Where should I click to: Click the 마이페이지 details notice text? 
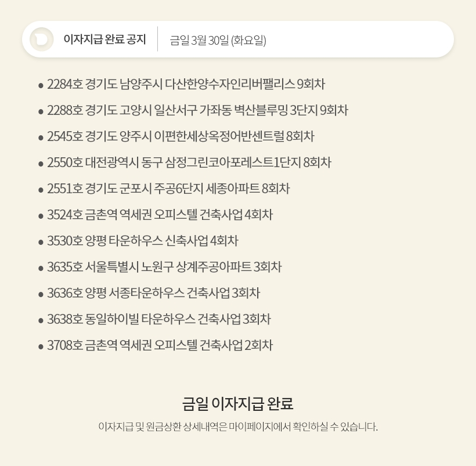coord(238,427)
